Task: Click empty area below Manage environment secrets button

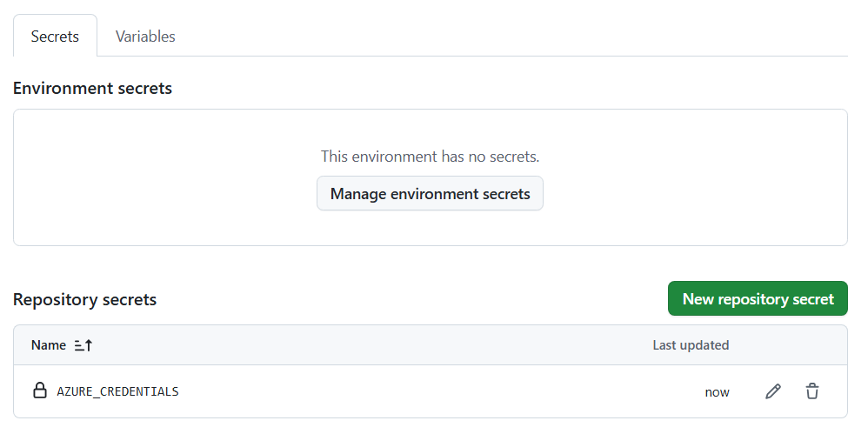Action: coord(430,228)
